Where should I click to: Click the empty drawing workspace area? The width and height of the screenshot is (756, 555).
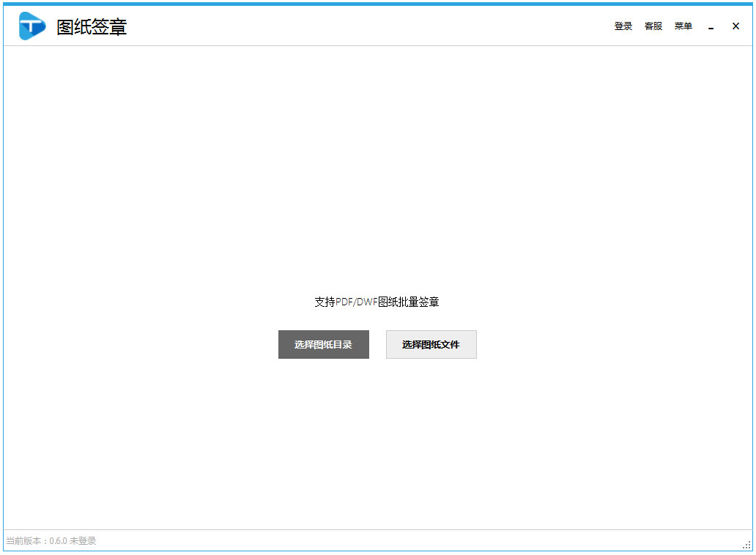(378, 168)
